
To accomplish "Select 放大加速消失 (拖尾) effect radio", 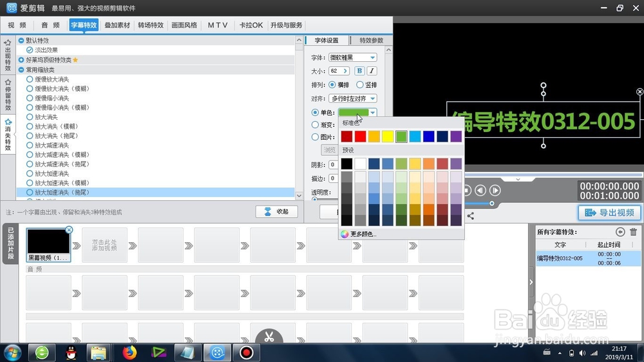I will pyautogui.click(x=30, y=192).
